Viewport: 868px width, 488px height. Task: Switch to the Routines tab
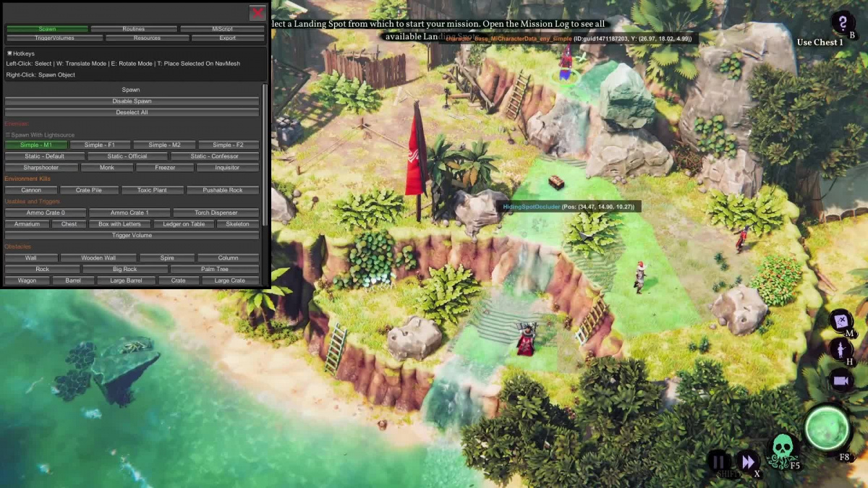134,29
